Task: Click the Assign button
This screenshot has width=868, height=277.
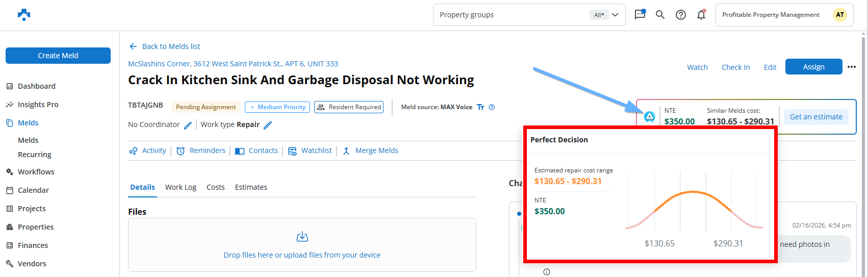Action: 813,67
